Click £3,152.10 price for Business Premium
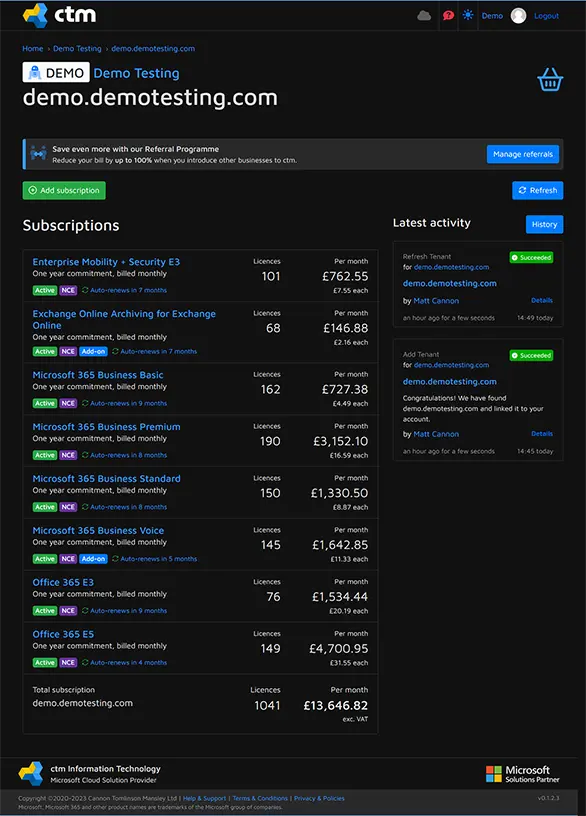Viewport: 586px width, 816px height. pos(340,441)
